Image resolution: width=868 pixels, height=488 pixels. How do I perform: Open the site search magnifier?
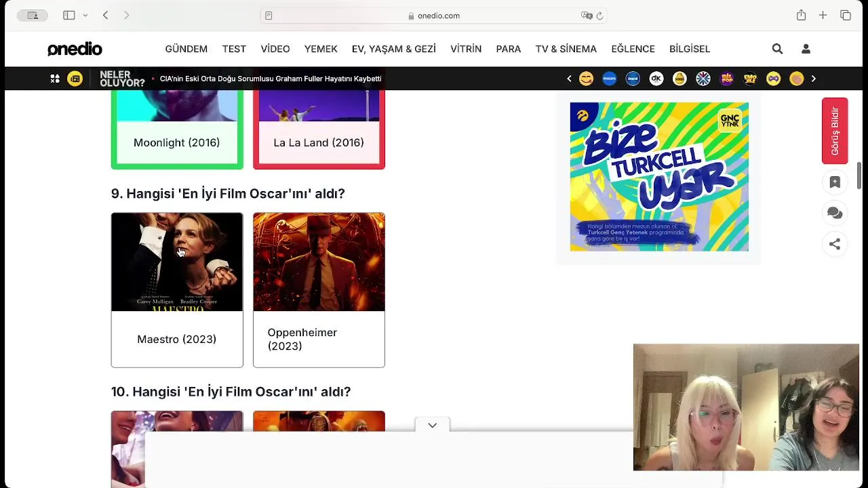pyautogui.click(x=777, y=49)
